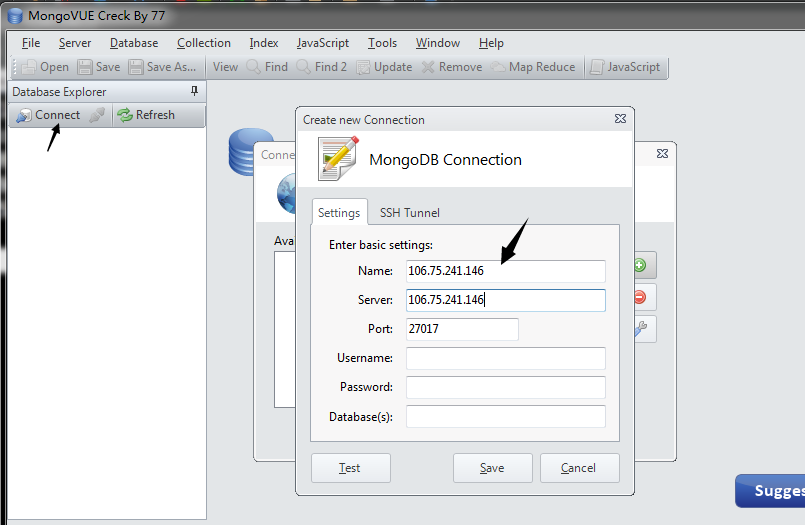Open the Tools menu
The height and width of the screenshot is (525, 805).
[x=382, y=43]
